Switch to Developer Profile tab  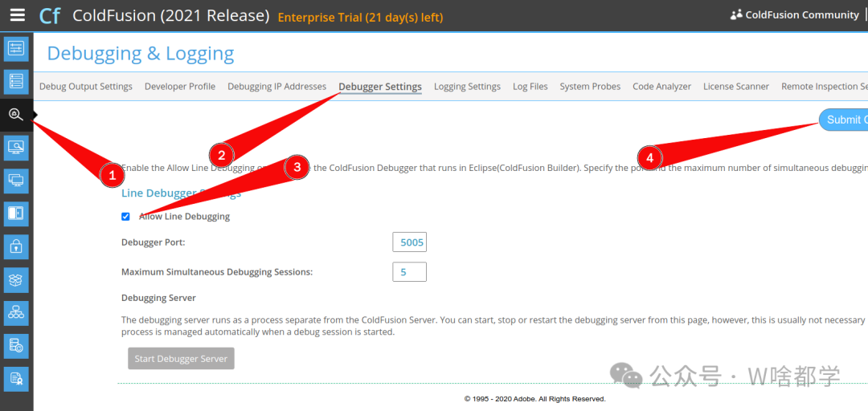coord(180,86)
